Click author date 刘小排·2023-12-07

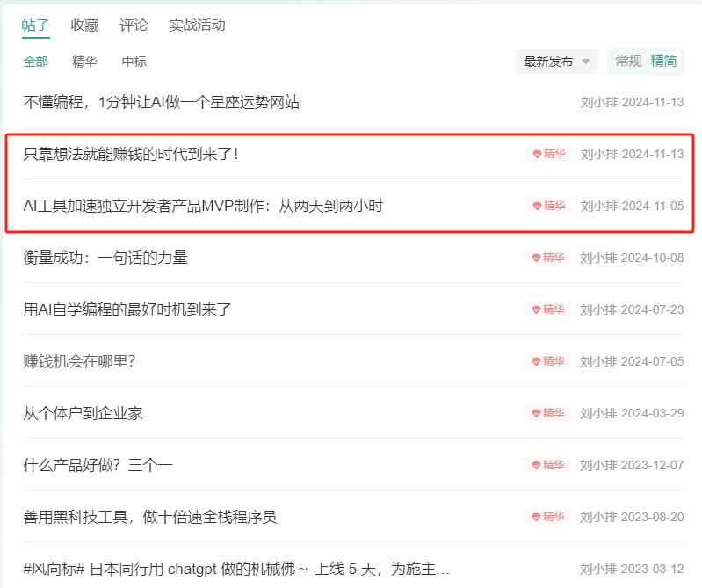coord(632,465)
